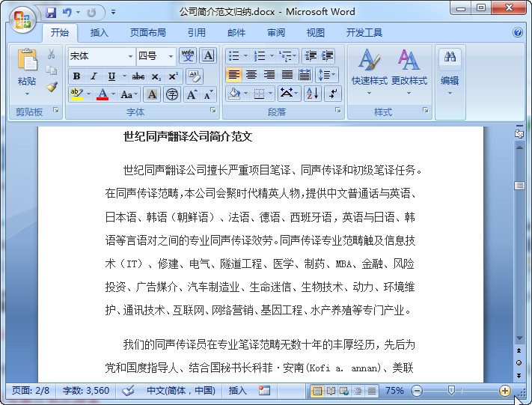Screen dimensions: 532x405
Task: Open font name dropdown 宋体
Action: coord(130,56)
